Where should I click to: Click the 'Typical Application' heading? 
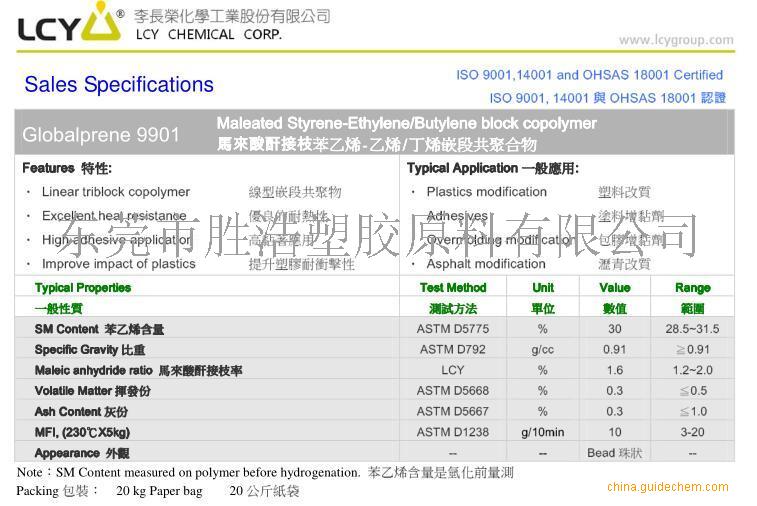493,168
